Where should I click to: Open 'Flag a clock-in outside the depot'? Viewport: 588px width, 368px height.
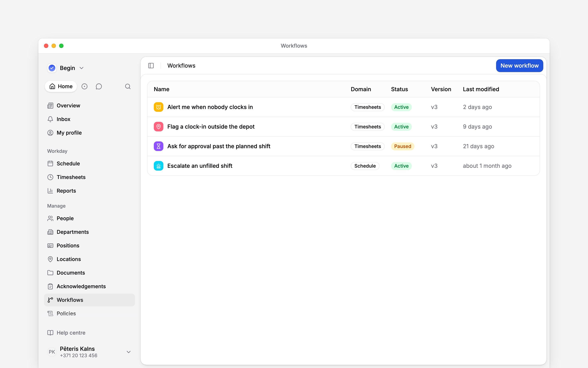[211, 127]
